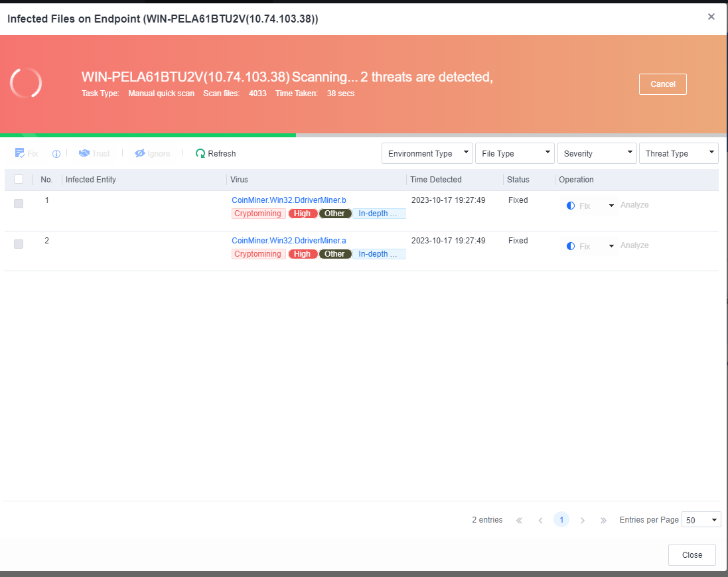Click the Fix icon in toolbar
The image size is (728, 577).
tap(20, 153)
